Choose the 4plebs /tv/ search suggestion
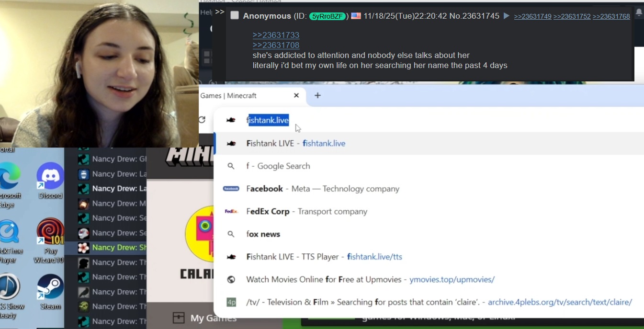The height and width of the screenshot is (329, 644). click(429, 302)
